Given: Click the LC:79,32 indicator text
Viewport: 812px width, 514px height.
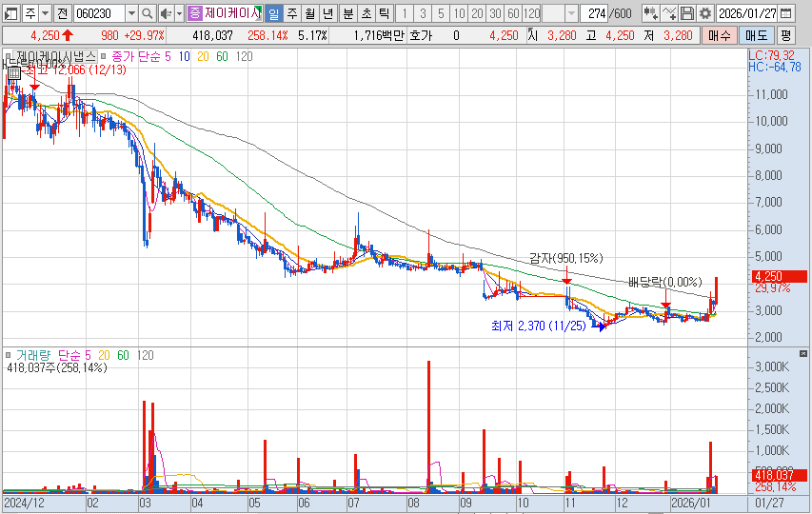Looking at the screenshot, I should pos(771,55).
